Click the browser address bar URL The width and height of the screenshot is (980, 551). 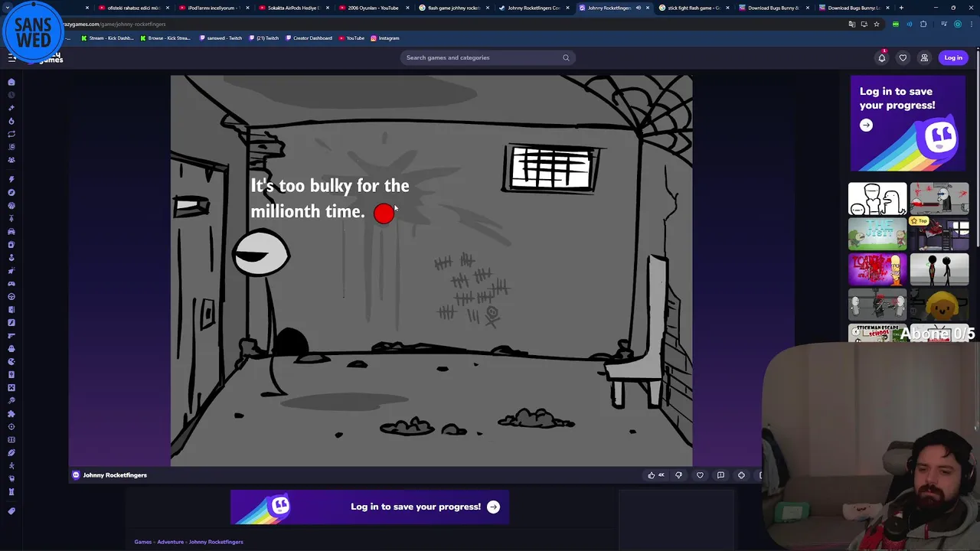click(115, 24)
